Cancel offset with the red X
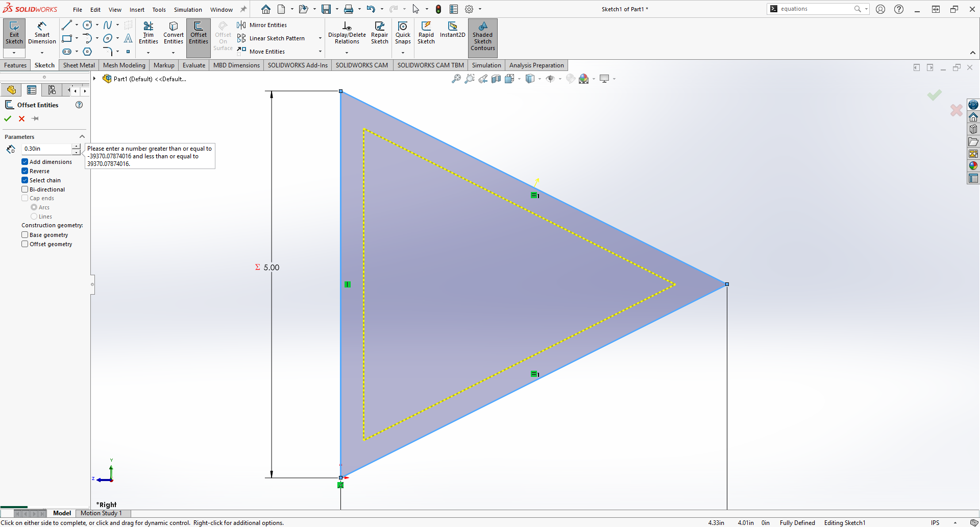The width and height of the screenshot is (980, 527). point(21,118)
